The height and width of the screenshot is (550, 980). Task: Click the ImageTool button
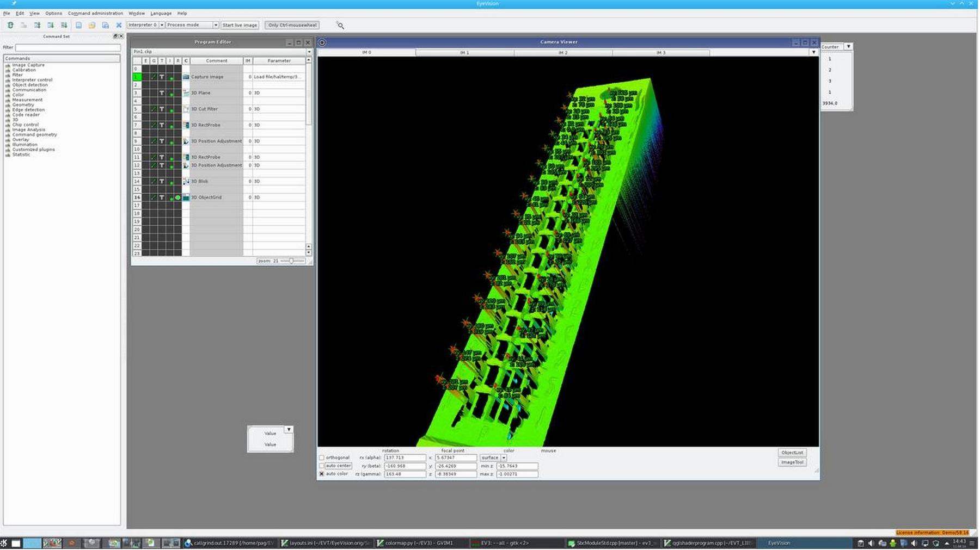792,462
